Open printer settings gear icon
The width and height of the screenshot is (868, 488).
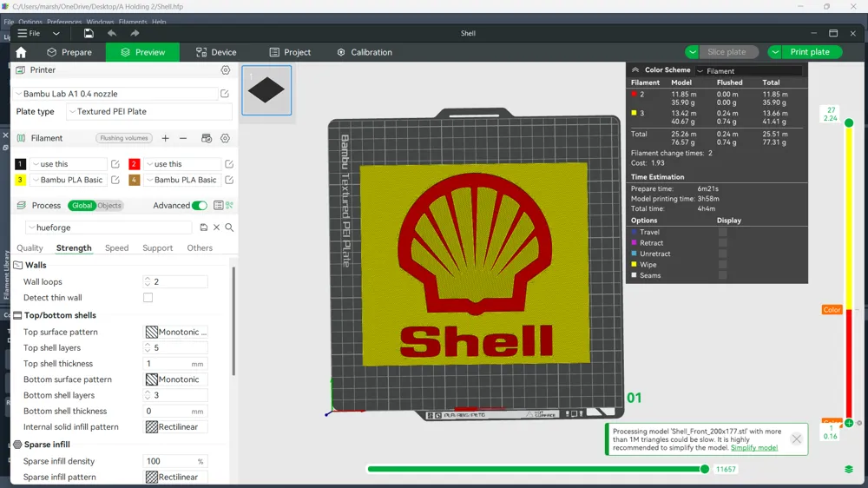(226, 70)
